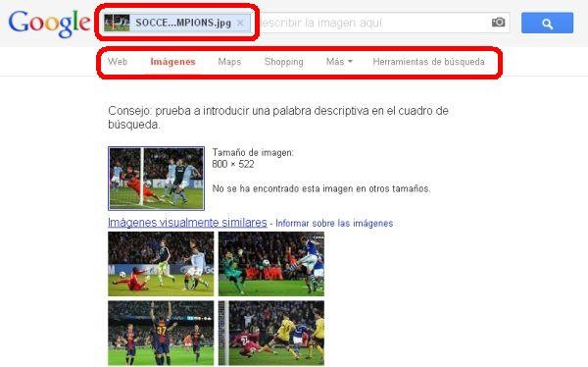Click the blue magnifying glass search button
Viewport: 588px width, 367px height.
click(547, 23)
